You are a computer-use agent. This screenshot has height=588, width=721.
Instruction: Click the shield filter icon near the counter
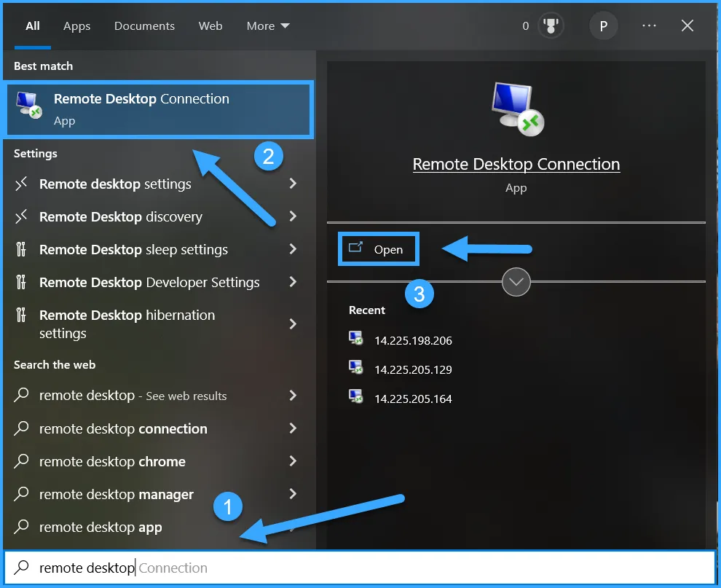(551, 26)
